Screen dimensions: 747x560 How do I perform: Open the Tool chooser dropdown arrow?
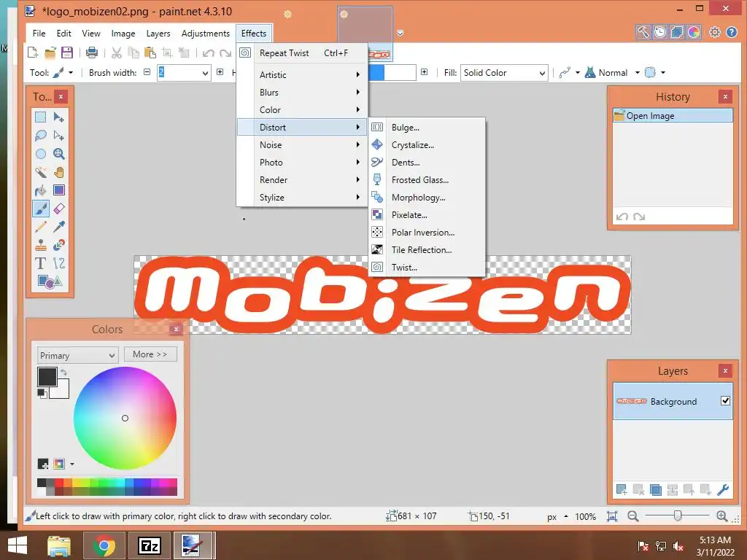pos(71,73)
